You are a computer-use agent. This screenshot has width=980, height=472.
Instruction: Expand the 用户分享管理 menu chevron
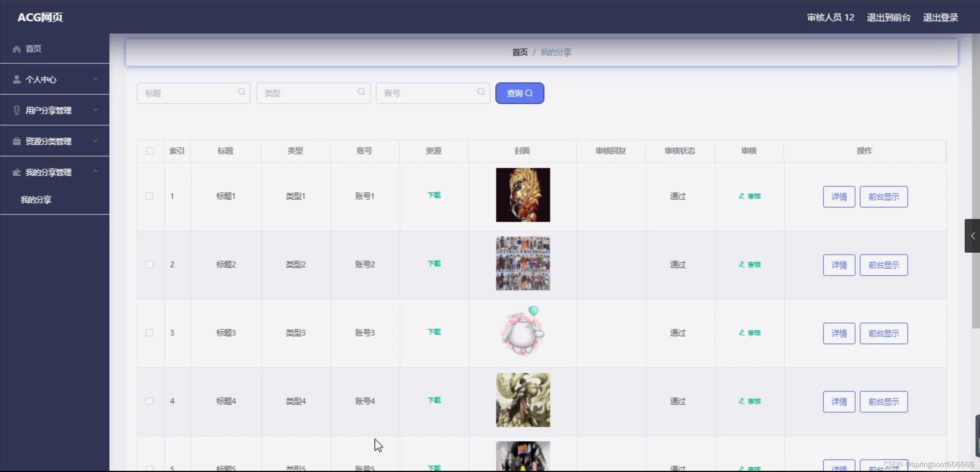95,110
